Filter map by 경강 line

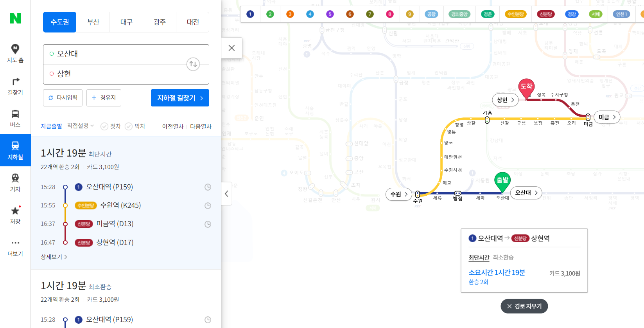pos(572,14)
